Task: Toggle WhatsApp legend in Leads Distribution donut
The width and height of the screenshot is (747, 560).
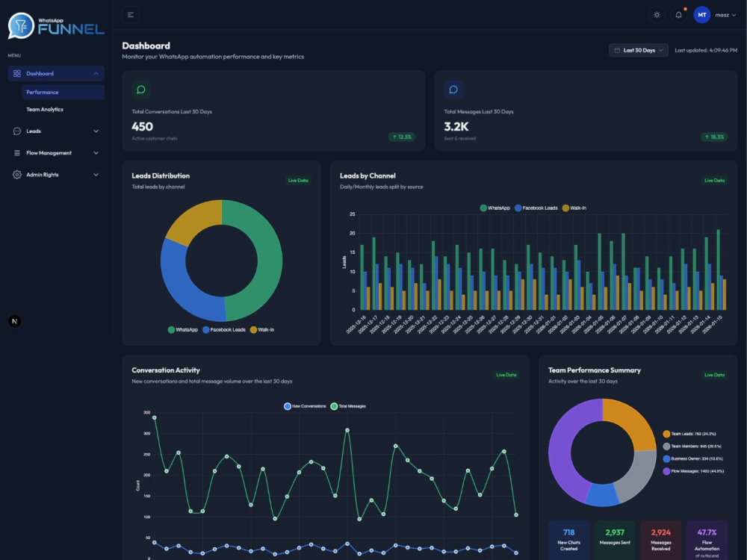Action: pyautogui.click(x=183, y=329)
